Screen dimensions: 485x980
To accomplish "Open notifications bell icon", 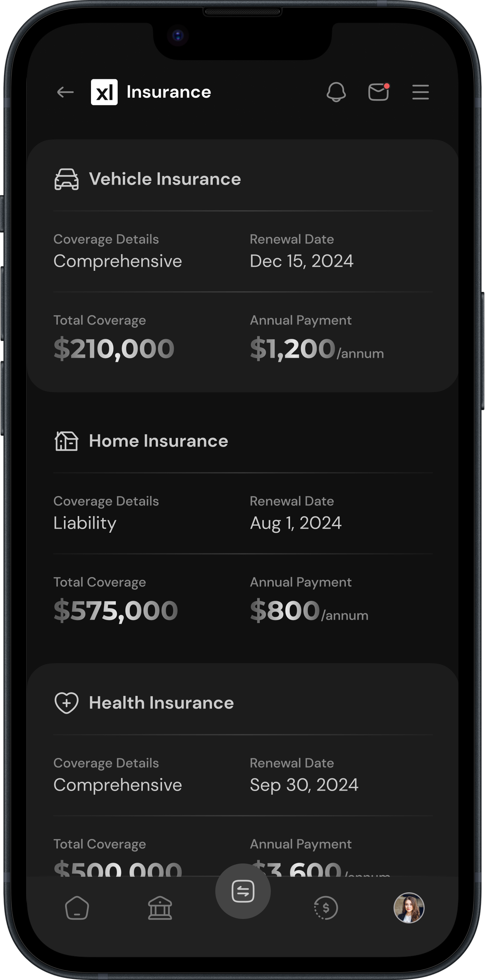I will tap(336, 92).
